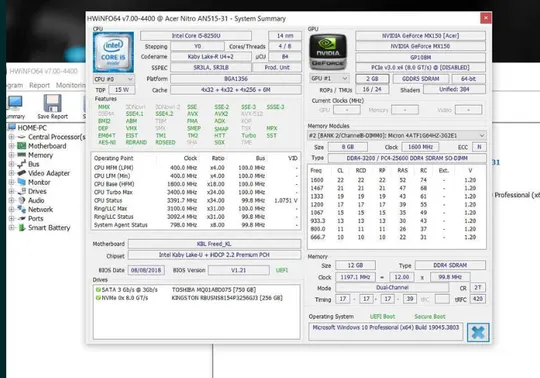Open the Program menu

[14, 85]
